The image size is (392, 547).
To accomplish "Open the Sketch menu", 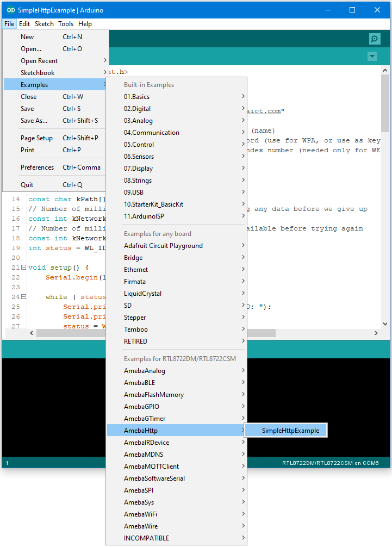I will 44,24.
